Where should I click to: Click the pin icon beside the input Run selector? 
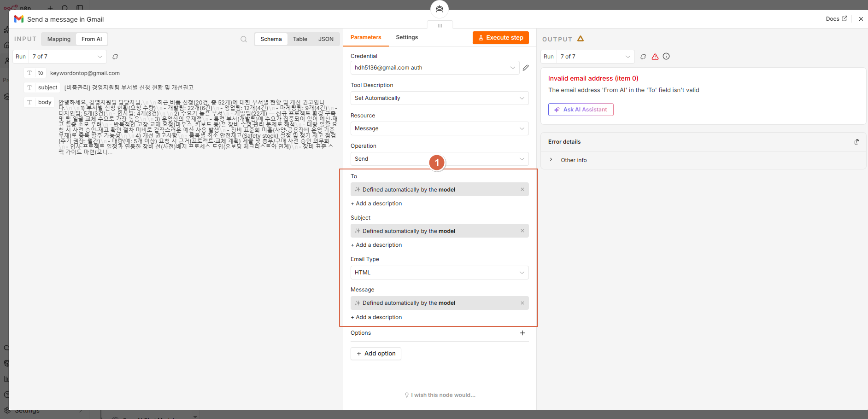click(x=115, y=57)
